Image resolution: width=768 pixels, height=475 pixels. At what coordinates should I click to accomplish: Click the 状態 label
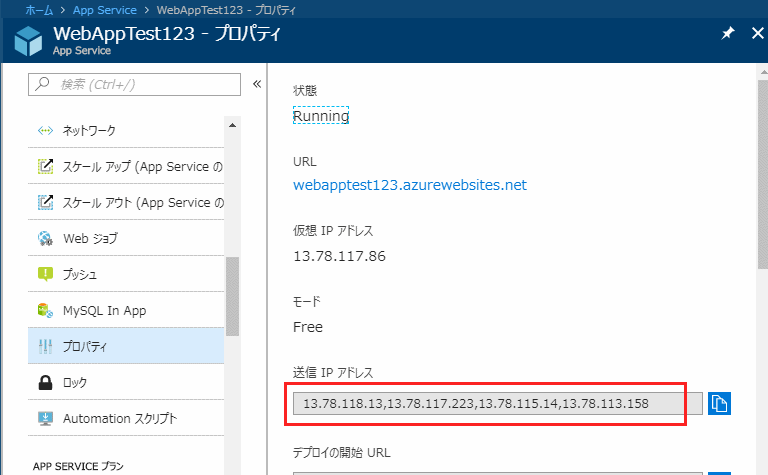point(305,91)
